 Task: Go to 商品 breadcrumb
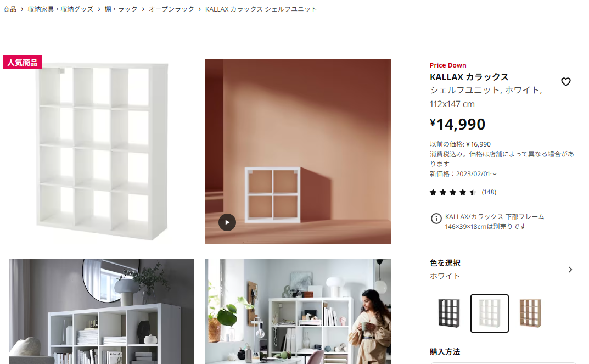pyautogui.click(x=10, y=9)
